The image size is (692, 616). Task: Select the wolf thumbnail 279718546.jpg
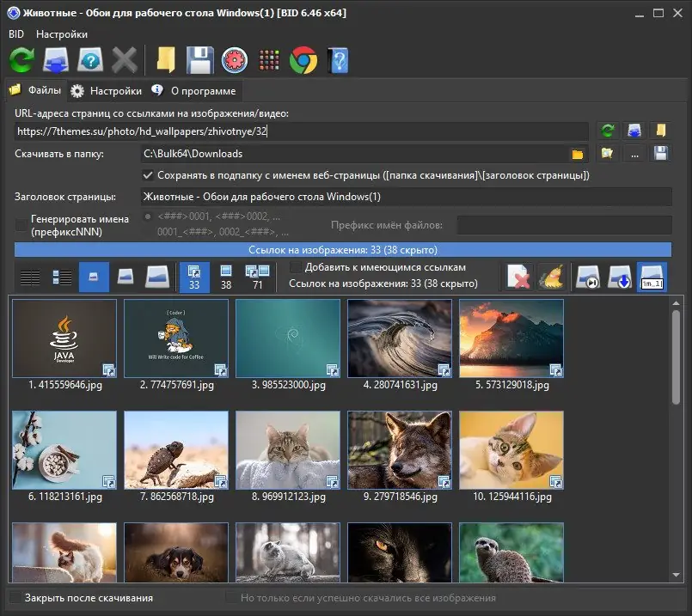tap(400, 450)
